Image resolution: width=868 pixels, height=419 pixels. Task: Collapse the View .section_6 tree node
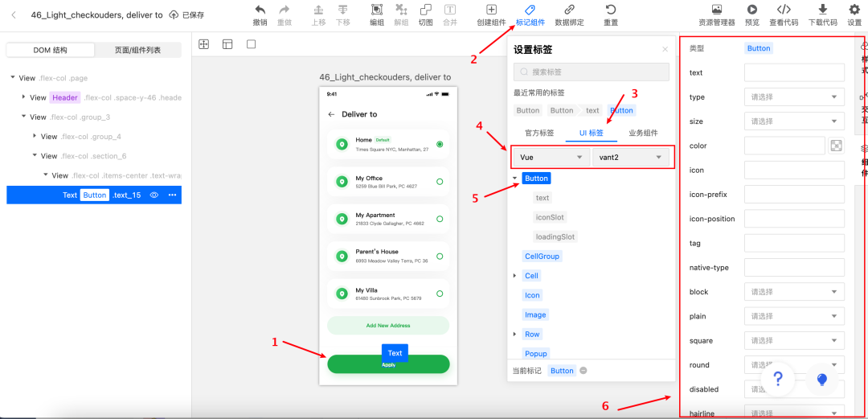[35, 156]
